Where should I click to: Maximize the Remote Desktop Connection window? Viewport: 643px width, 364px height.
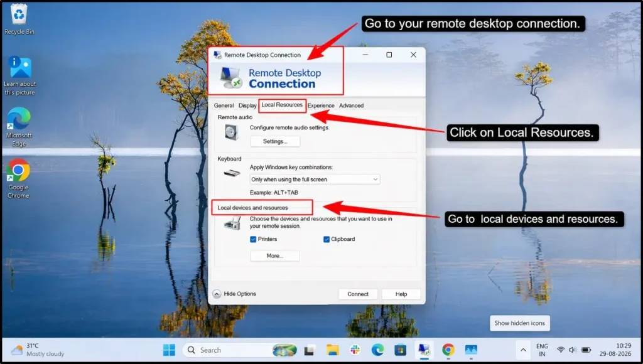coord(389,55)
